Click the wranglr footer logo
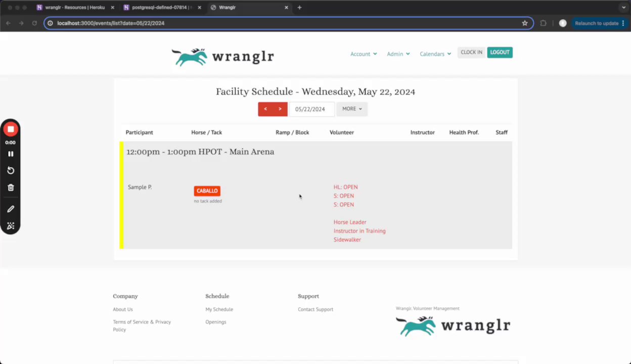The height and width of the screenshot is (364, 631). click(453, 326)
